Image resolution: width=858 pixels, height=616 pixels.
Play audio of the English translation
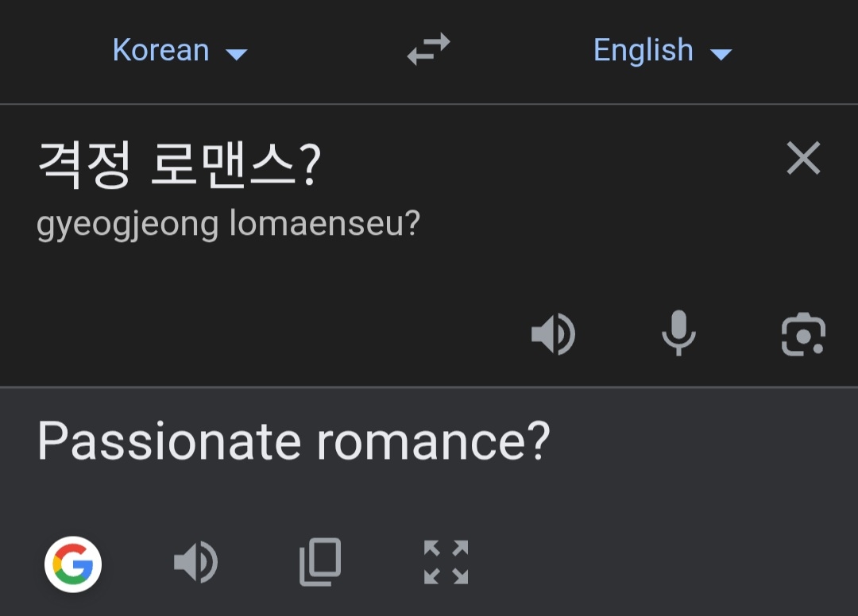pyautogui.click(x=195, y=564)
